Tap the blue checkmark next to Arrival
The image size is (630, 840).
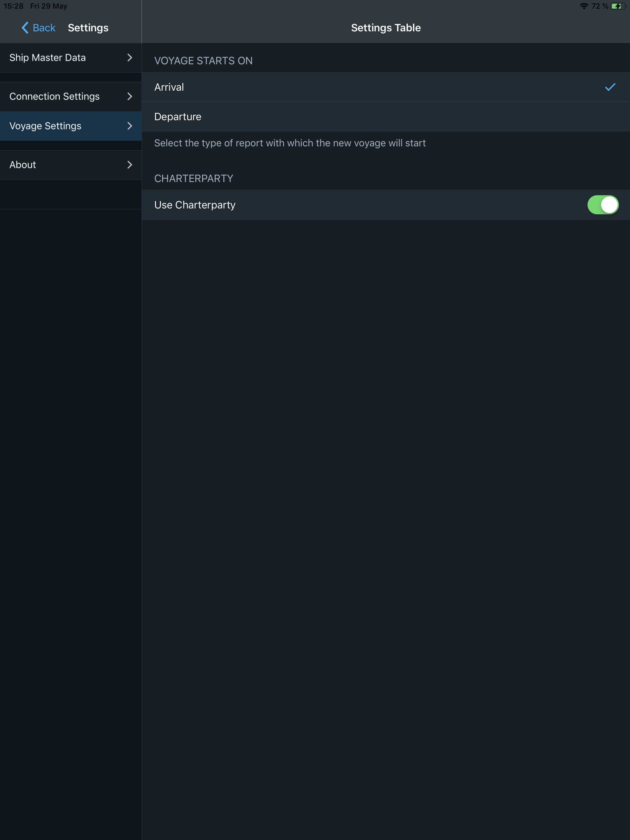[x=610, y=87]
